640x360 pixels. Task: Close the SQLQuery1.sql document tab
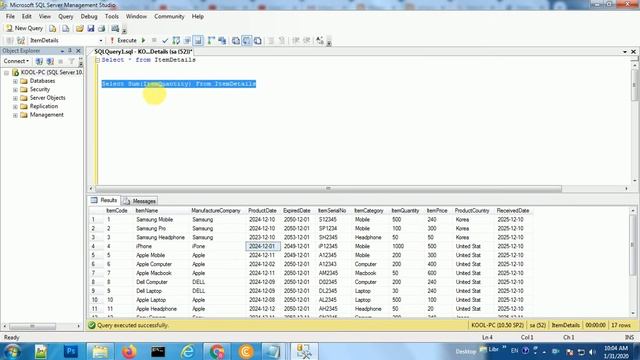click(633, 52)
